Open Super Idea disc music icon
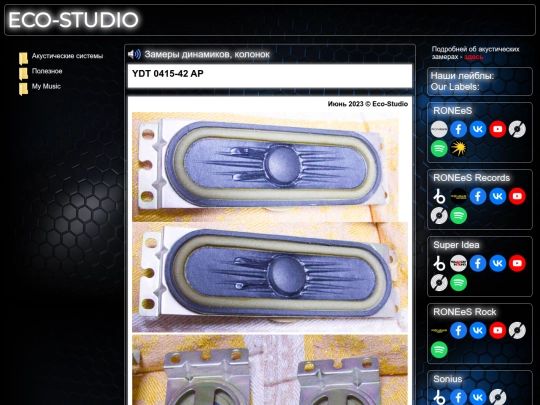This screenshot has height=405, width=540. 439,283
